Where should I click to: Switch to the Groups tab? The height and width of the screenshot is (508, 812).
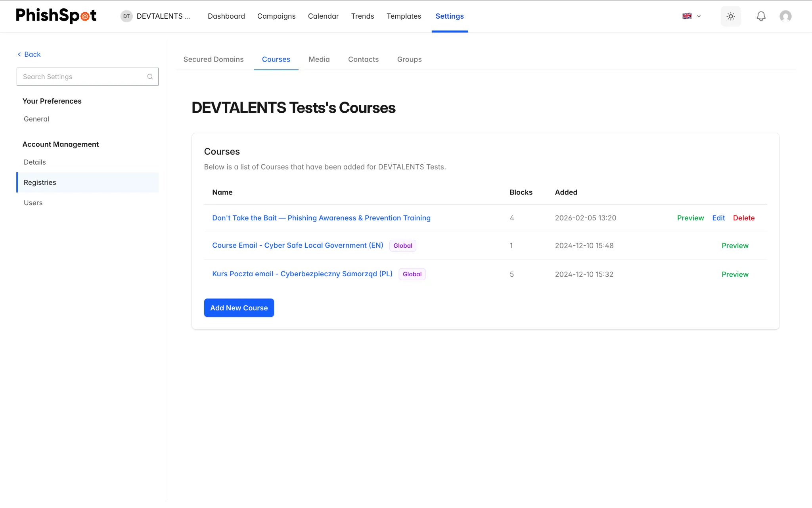point(409,59)
